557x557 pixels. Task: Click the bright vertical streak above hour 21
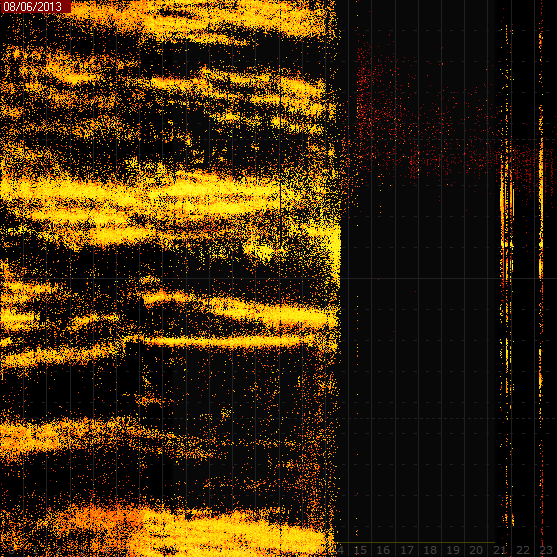pos(507,217)
